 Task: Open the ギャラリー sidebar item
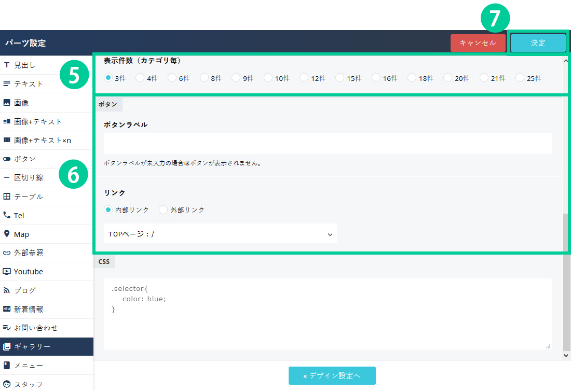pyautogui.click(x=47, y=347)
